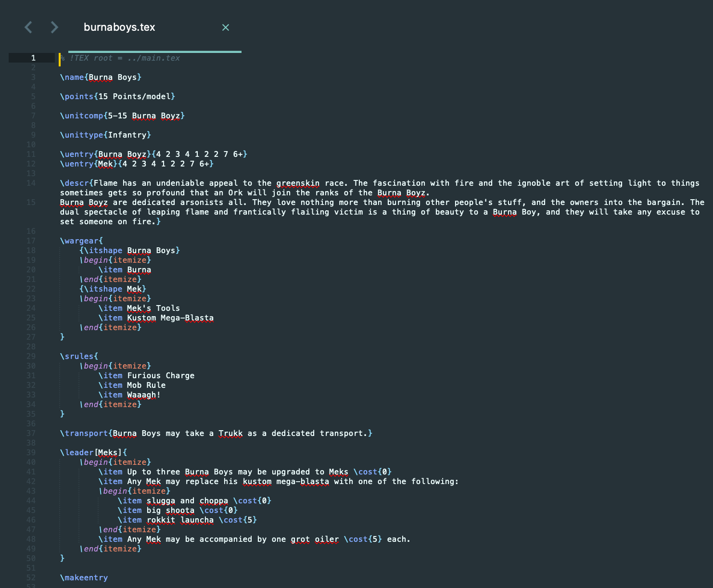Click '\item big shoota \cost{0}' line

coord(178,511)
